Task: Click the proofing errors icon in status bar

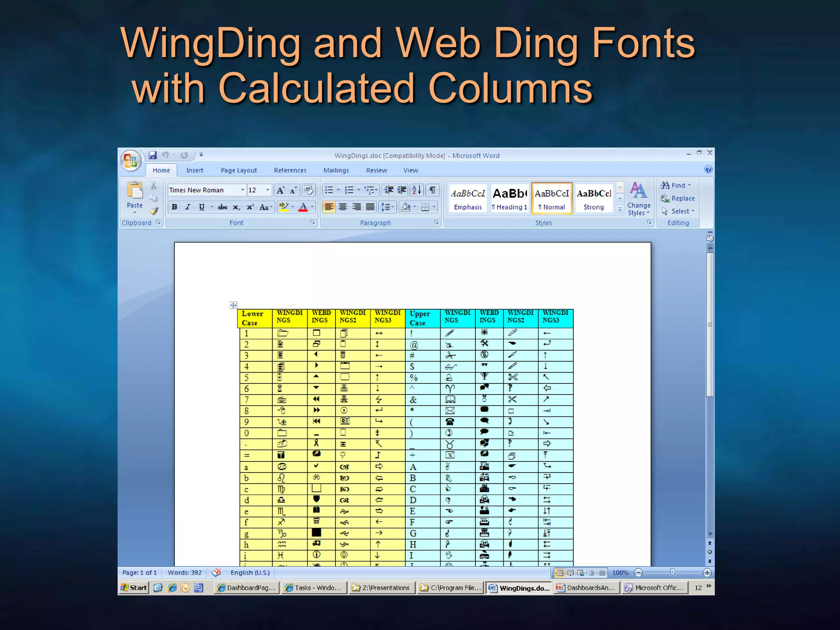Action: click(217, 573)
